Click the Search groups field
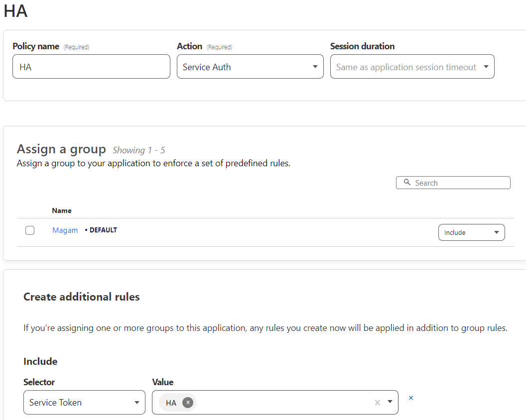The height and width of the screenshot is (420, 526). 453,183
